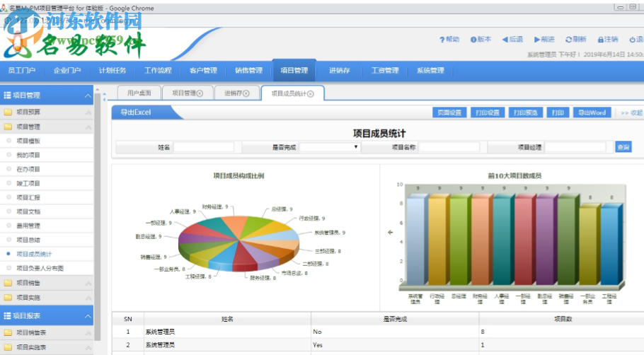Click the 项目经理 input field
This screenshot has width=644, height=355.
coord(575,147)
